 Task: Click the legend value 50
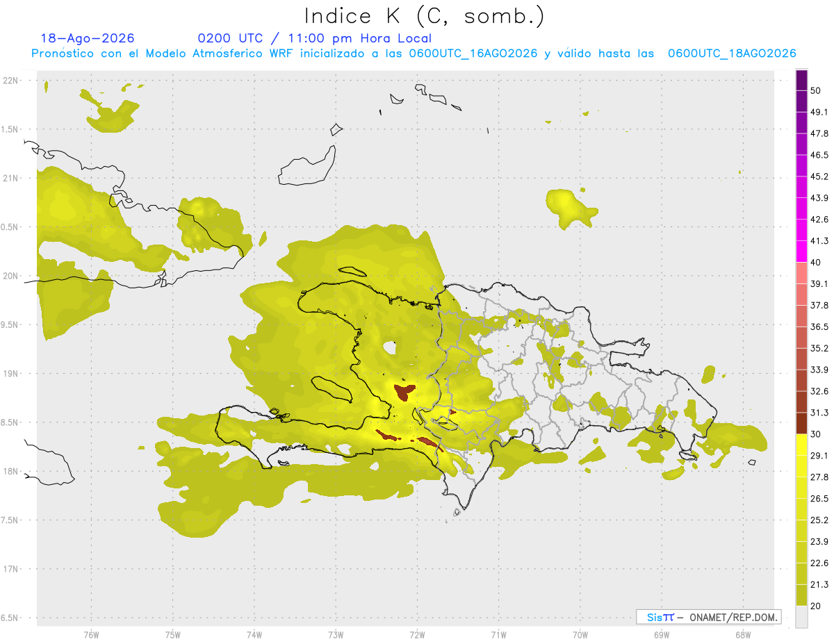816,90
